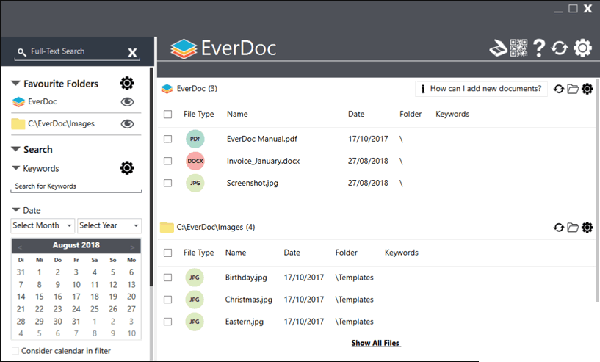Sort Images table by Keywords column
This screenshot has width=600, height=362.
tap(401, 253)
